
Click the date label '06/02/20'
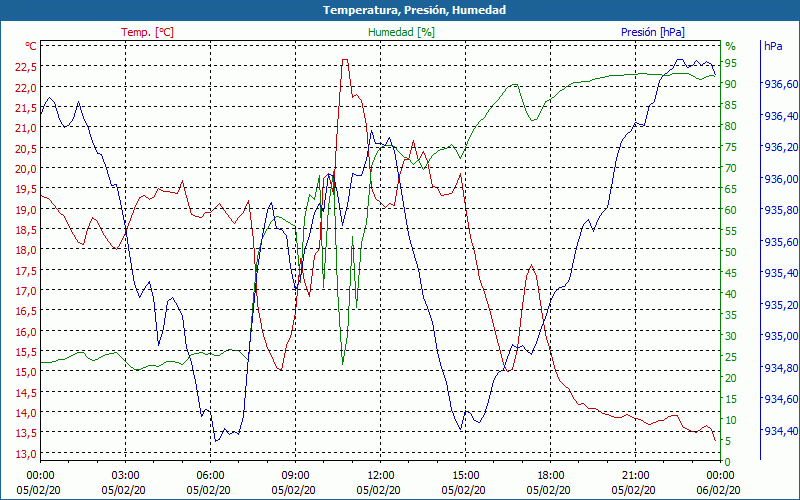click(x=718, y=490)
